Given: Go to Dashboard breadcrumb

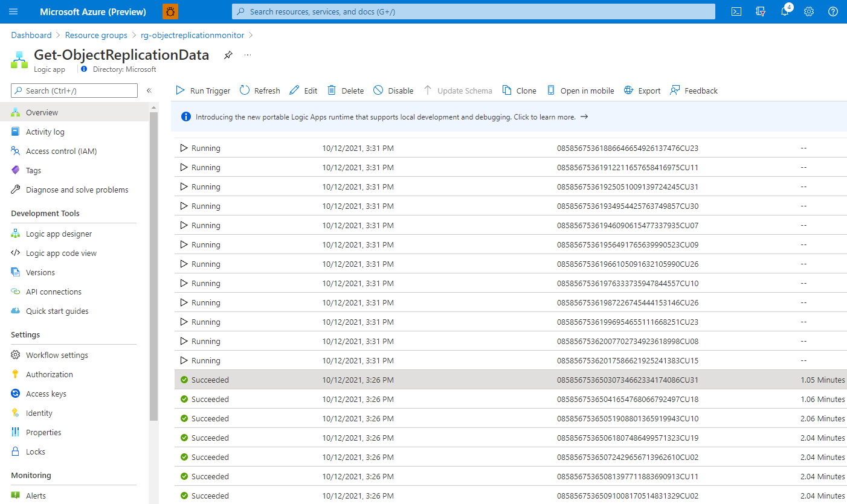Looking at the screenshot, I should pos(31,35).
